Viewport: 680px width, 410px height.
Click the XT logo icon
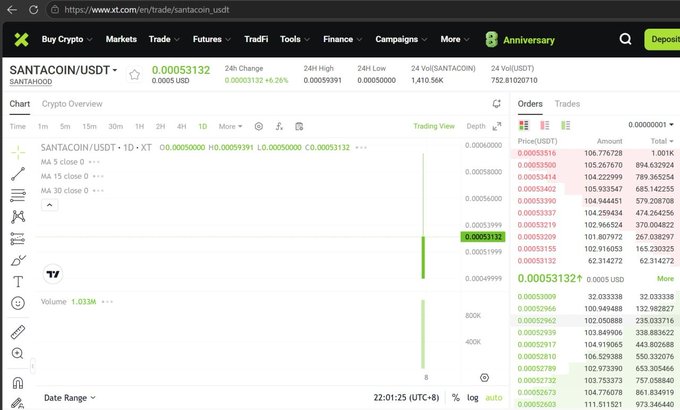coord(21,39)
